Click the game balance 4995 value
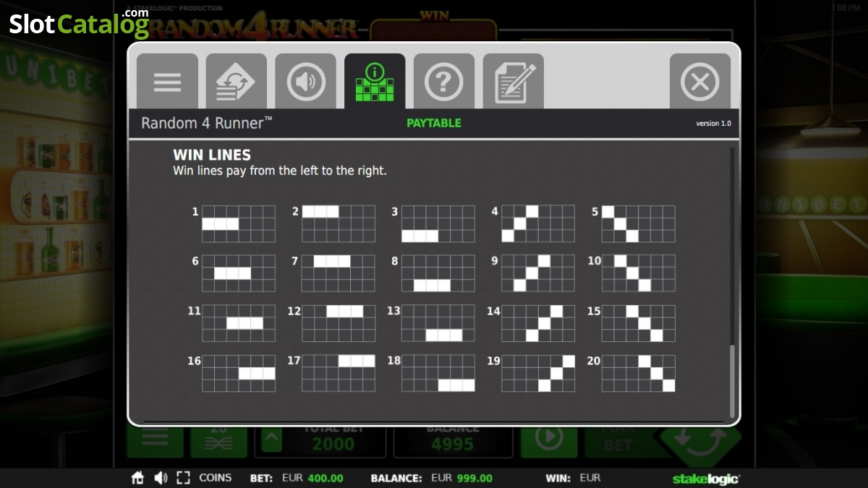The width and height of the screenshot is (868, 488). click(453, 443)
